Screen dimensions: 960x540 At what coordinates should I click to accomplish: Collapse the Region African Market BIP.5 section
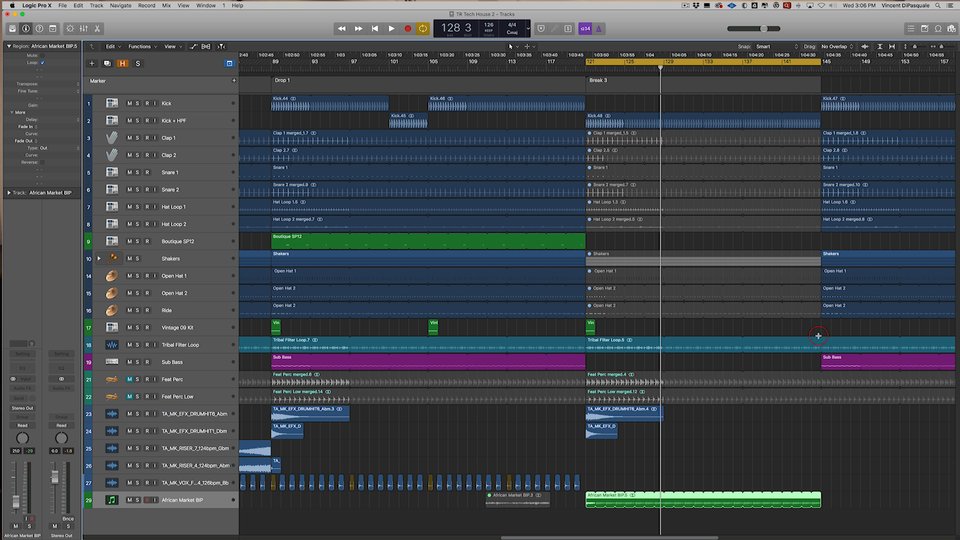[9, 46]
